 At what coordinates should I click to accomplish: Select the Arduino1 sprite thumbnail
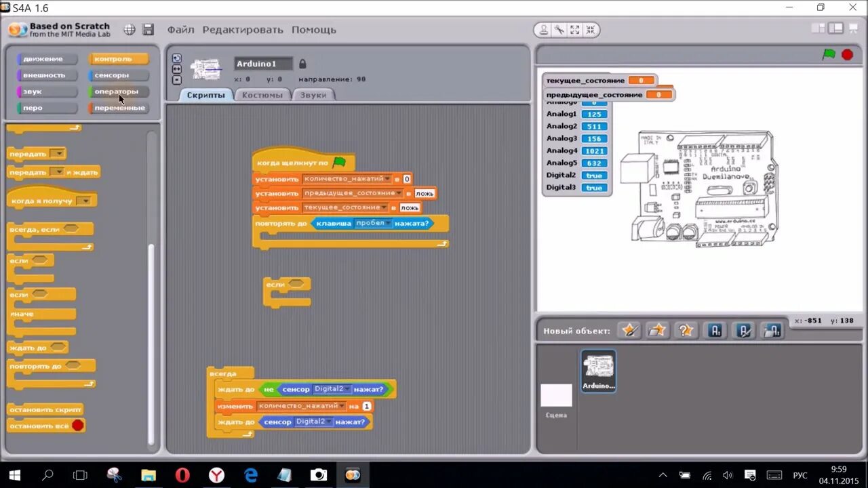599,371
